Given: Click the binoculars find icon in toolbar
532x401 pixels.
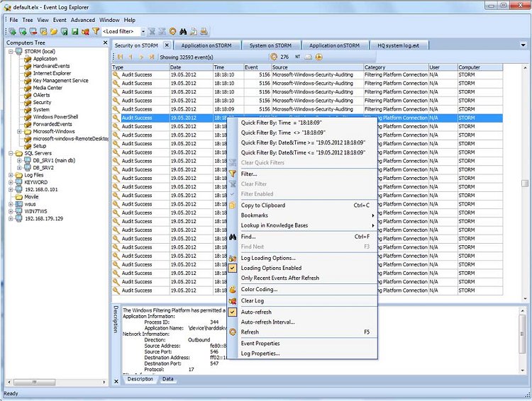Looking at the screenshot, I should (x=182, y=32).
